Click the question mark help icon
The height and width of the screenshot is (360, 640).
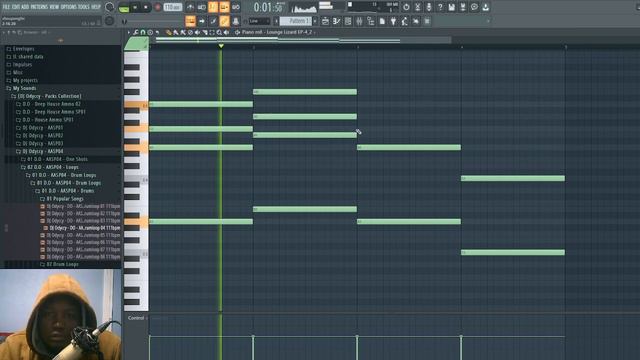(x=440, y=7)
